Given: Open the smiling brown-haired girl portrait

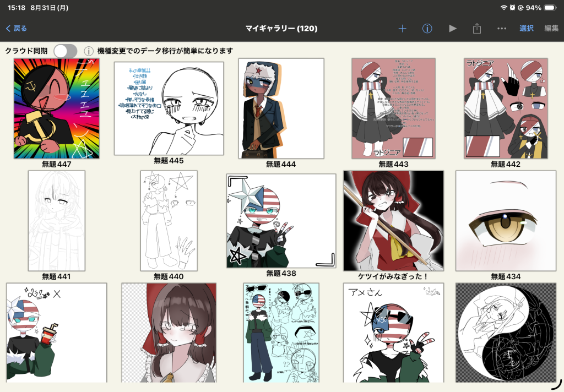Looking at the screenshot, I should point(169,333).
